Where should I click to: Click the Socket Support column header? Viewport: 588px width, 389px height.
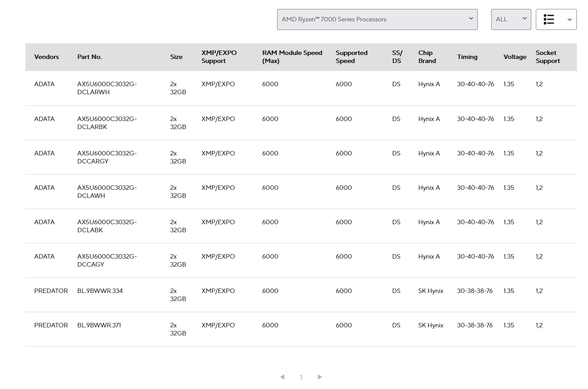coord(547,57)
